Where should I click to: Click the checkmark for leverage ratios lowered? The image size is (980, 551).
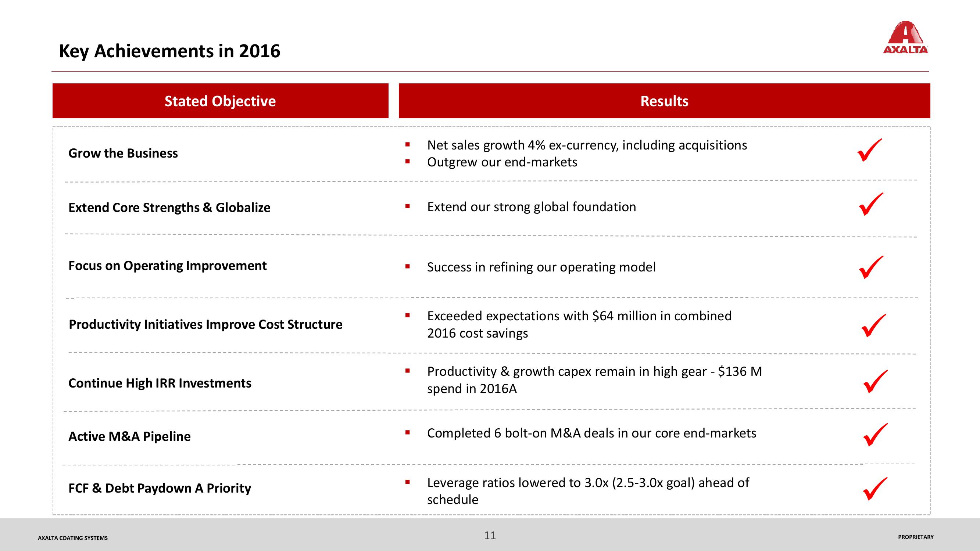click(875, 489)
